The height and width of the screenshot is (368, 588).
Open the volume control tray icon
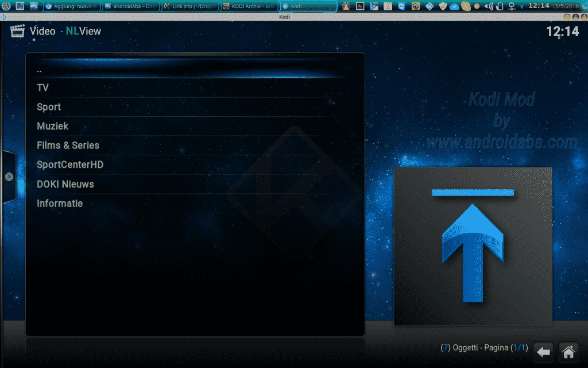(x=488, y=6)
